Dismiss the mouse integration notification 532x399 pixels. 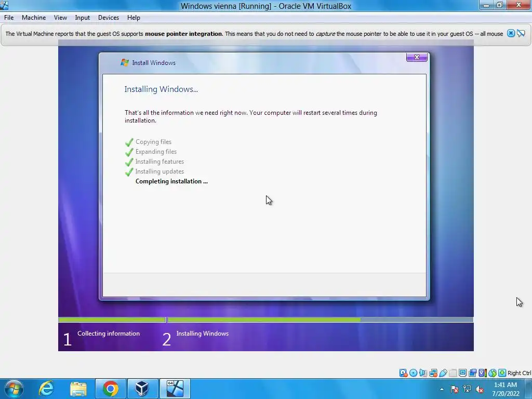coord(511,33)
